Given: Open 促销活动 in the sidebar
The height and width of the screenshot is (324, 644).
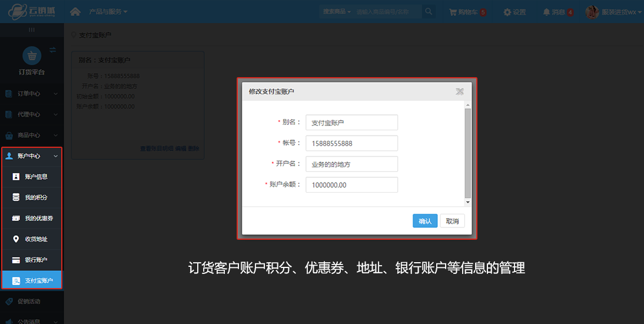Looking at the screenshot, I should [x=32, y=302].
